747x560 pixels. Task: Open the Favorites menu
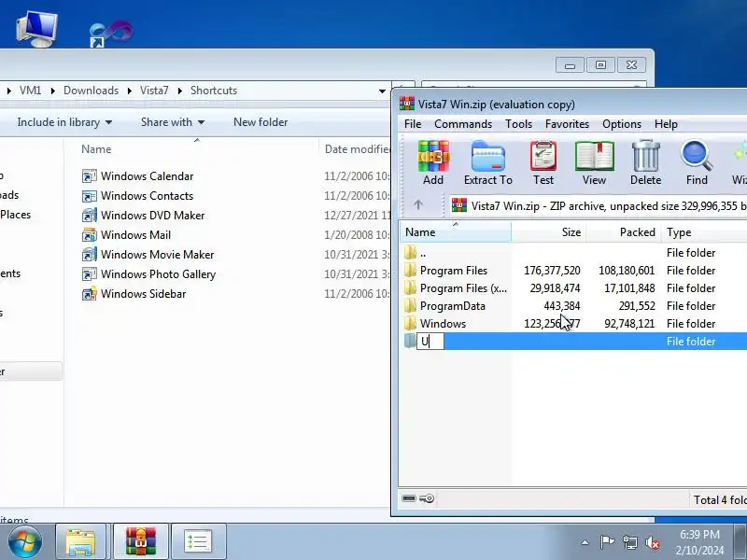(x=567, y=124)
